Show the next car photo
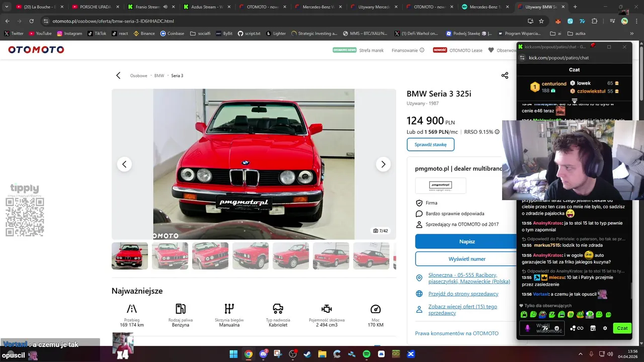Image resolution: width=644 pixels, height=362 pixels. (383, 164)
